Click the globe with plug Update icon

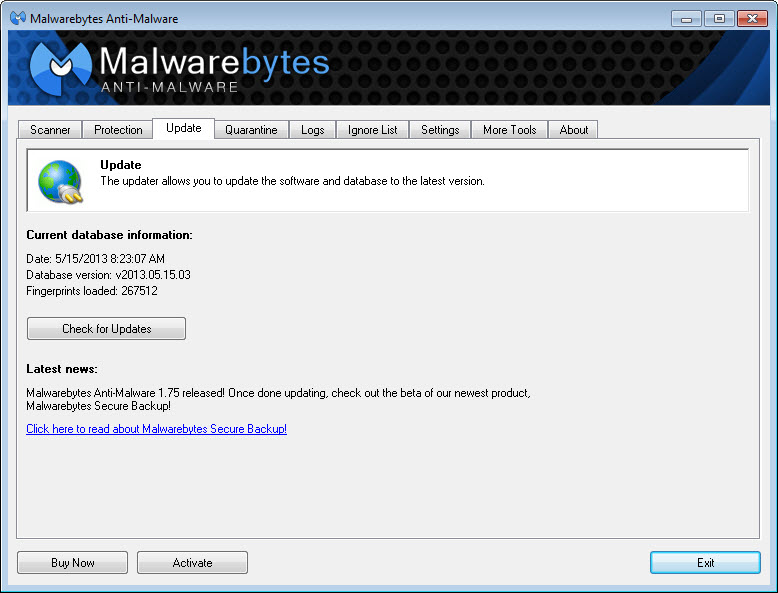[61, 182]
